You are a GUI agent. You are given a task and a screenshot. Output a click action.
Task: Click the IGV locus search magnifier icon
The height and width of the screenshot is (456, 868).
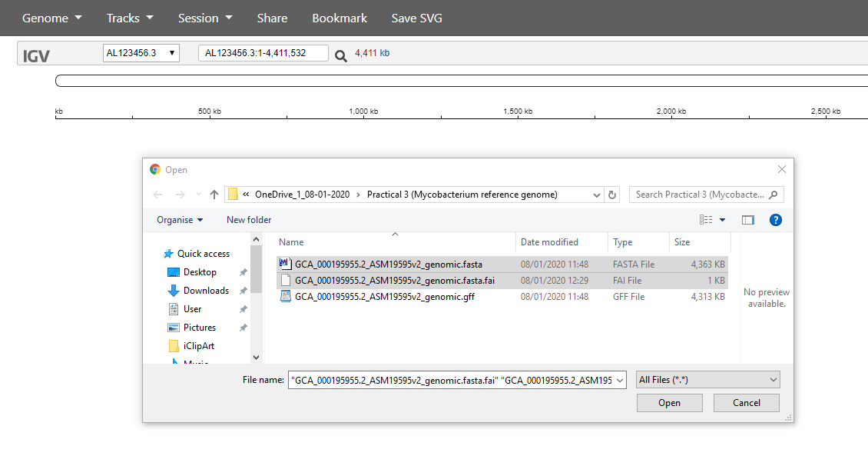(x=341, y=55)
